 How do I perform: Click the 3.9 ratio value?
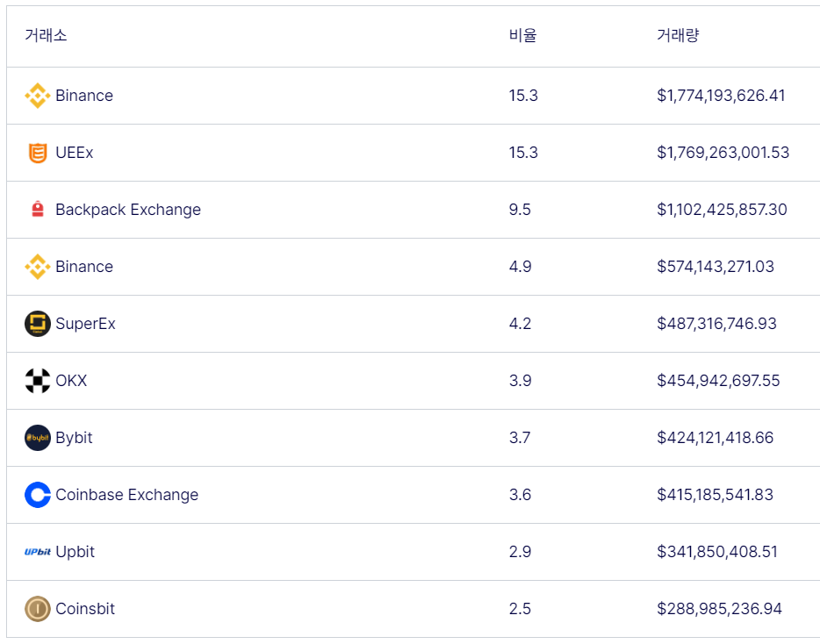point(521,381)
